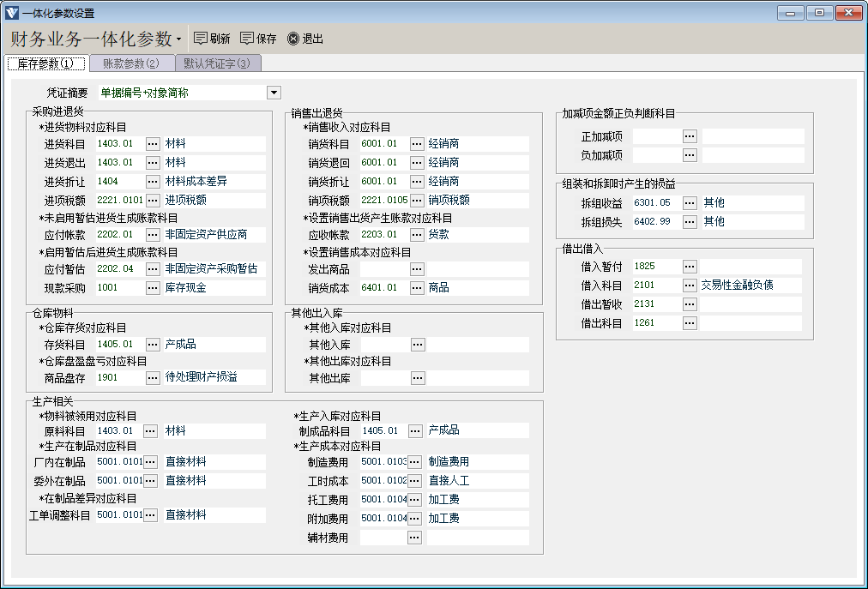868x589 pixels.
Task: Click the 其他入库 account code field
Action: [x=383, y=345]
